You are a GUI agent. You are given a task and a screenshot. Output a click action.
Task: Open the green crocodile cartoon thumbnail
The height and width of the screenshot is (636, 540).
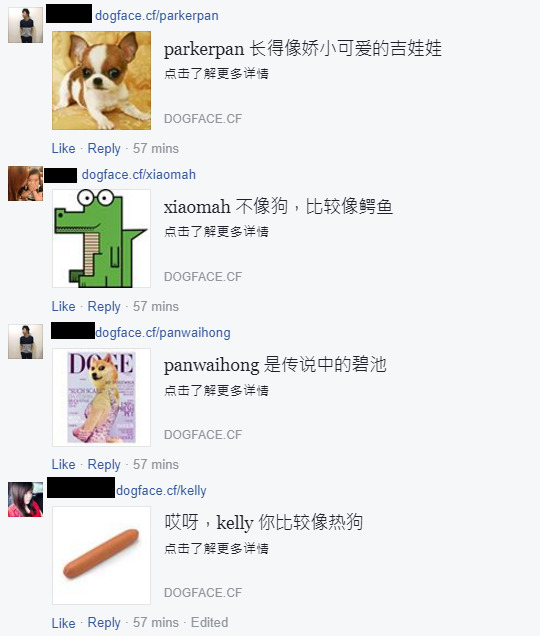101,238
